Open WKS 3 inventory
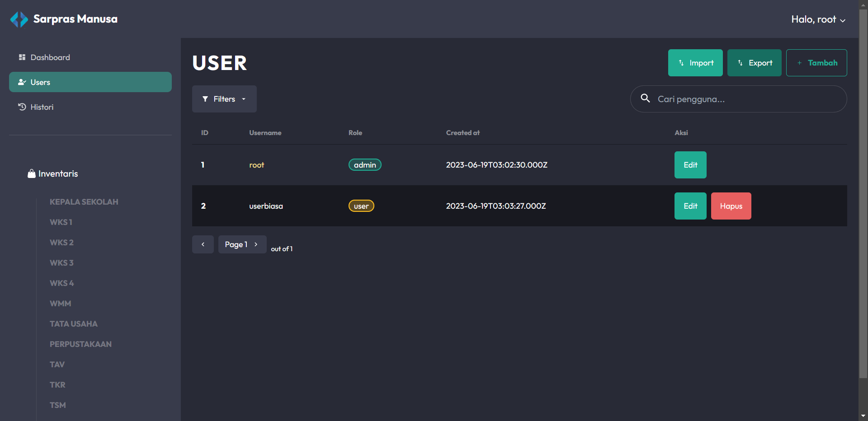The height and width of the screenshot is (421, 868). tap(61, 263)
